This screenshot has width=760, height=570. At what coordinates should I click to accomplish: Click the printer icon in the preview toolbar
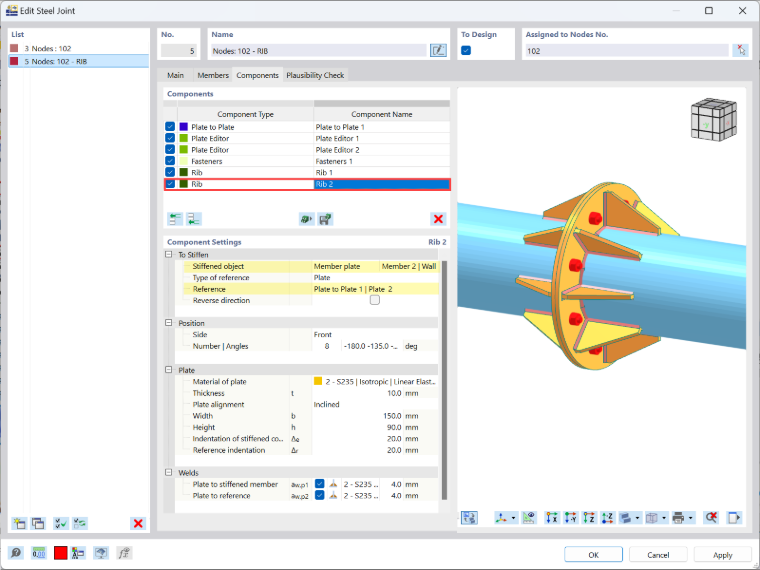pyautogui.click(x=679, y=518)
